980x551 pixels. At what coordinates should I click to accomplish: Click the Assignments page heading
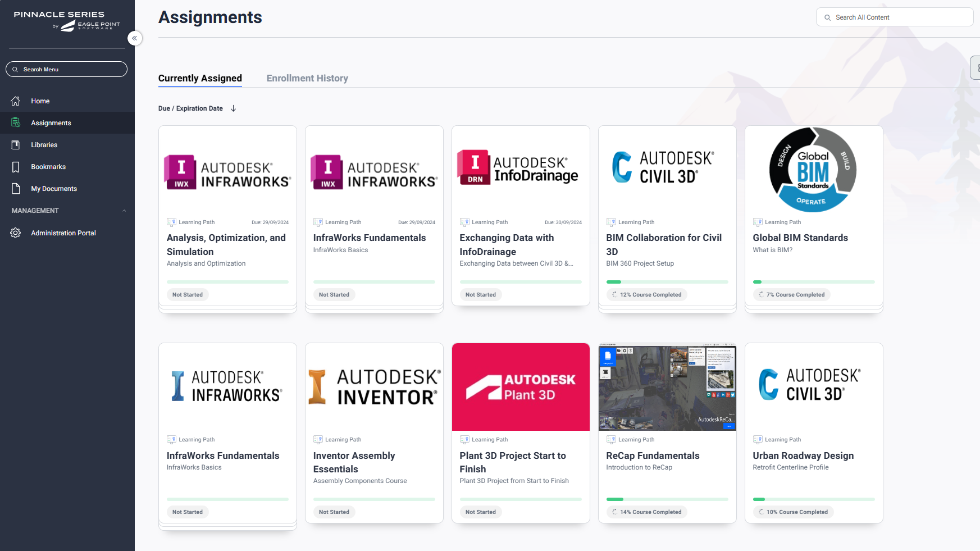210,17
